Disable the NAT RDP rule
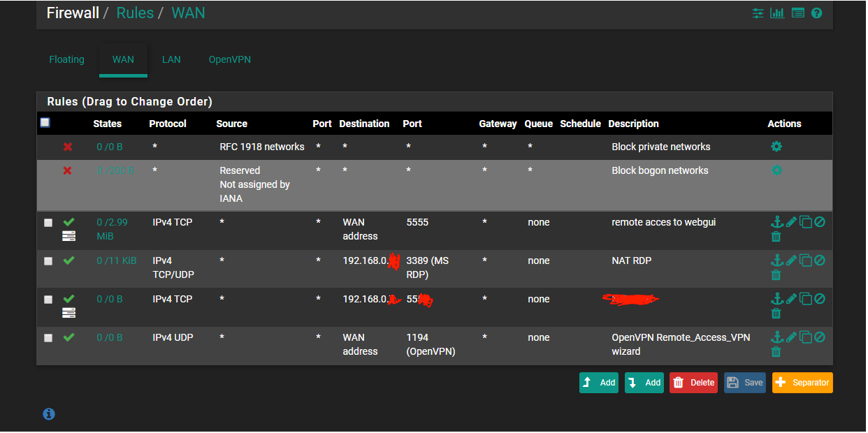868x433 pixels. coord(820,260)
